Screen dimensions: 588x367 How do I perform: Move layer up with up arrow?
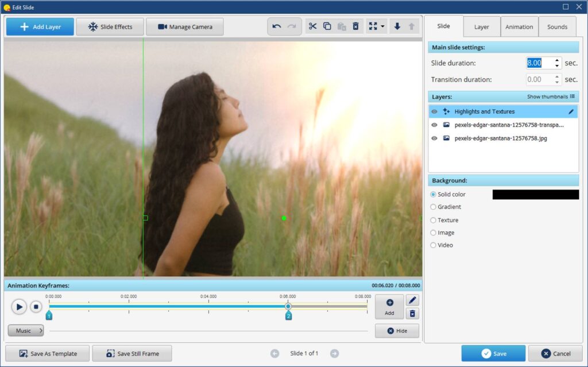[411, 26]
